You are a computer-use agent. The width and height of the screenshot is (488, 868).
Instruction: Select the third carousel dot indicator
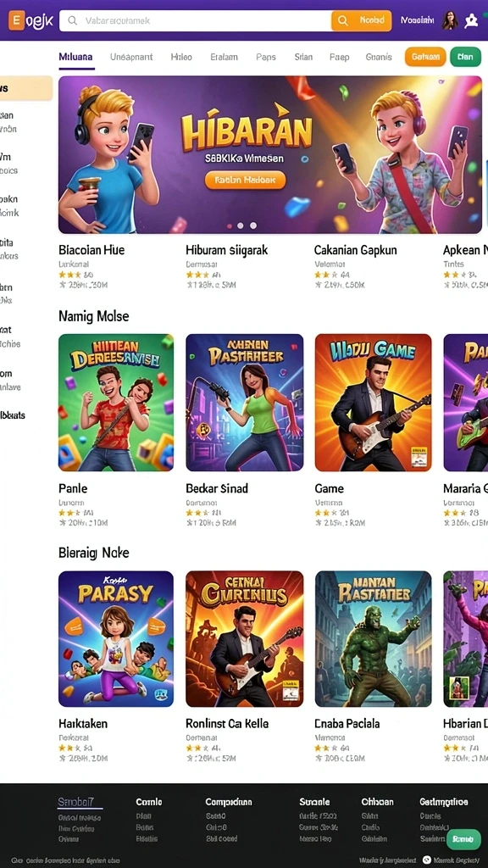coord(252,225)
